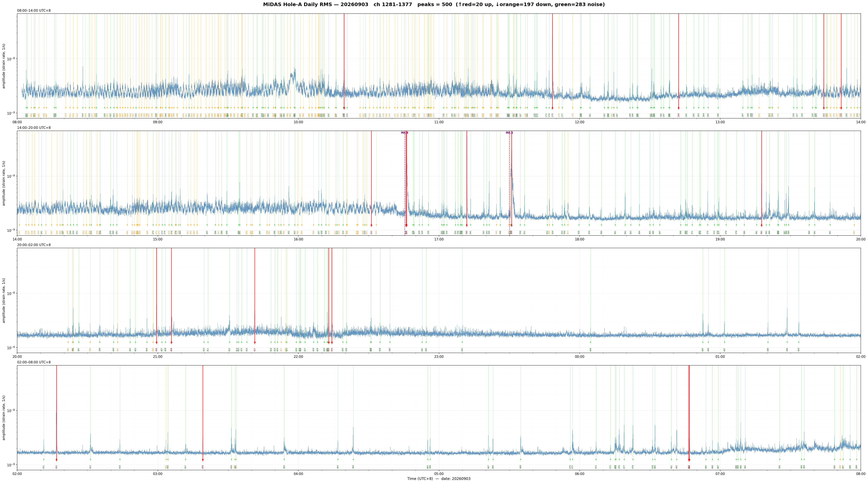Select the '14:00–20:00 UTC+8' panel heading

(34, 128)
